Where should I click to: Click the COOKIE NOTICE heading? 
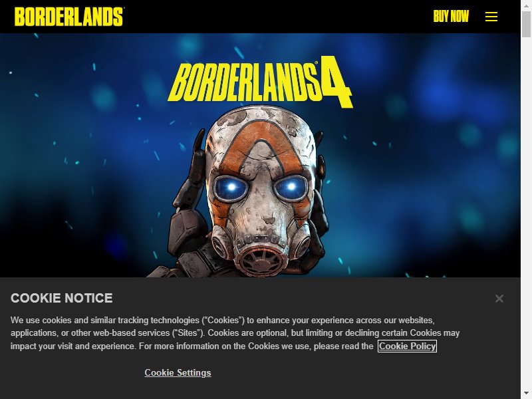(62, 298)
